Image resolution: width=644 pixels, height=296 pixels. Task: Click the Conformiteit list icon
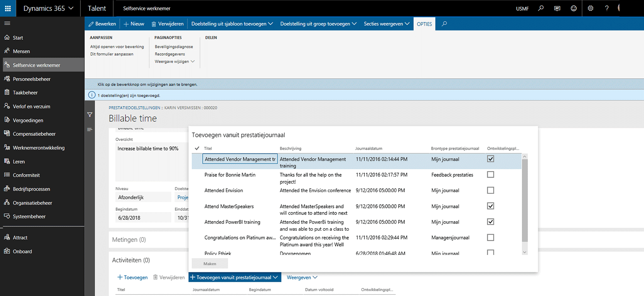pyautogui.click(x=7, y=175)
